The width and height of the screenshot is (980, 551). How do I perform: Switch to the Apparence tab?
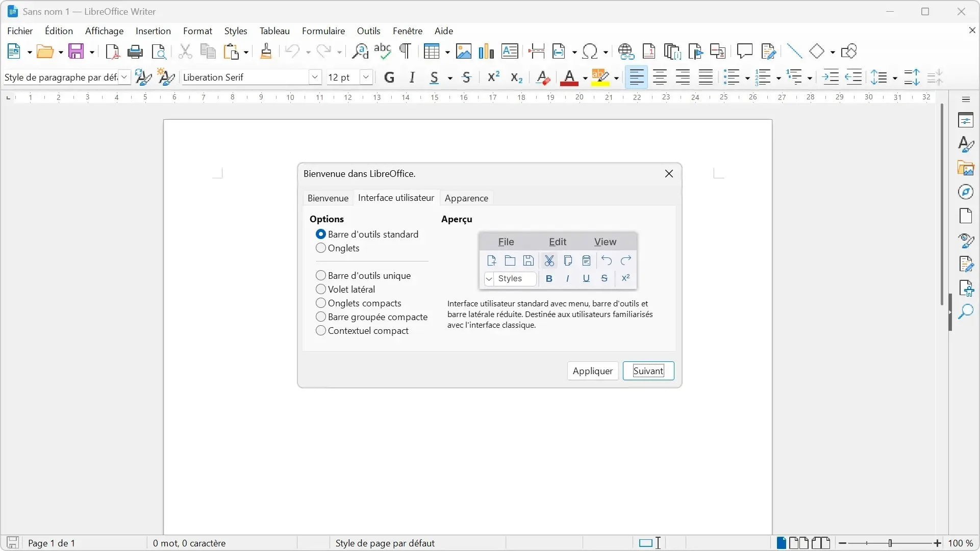(x=467, y=198)
